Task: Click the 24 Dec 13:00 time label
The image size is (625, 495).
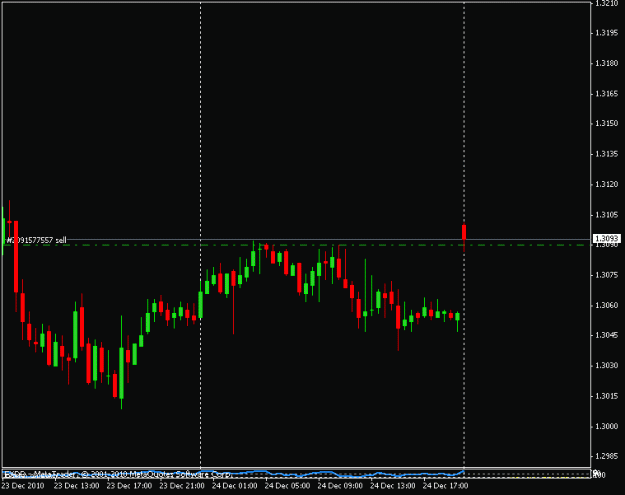Action: pos(393,486)
